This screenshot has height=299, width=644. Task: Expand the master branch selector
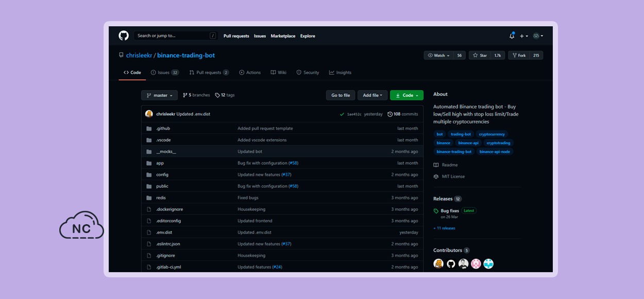click(x=160, y=95)
